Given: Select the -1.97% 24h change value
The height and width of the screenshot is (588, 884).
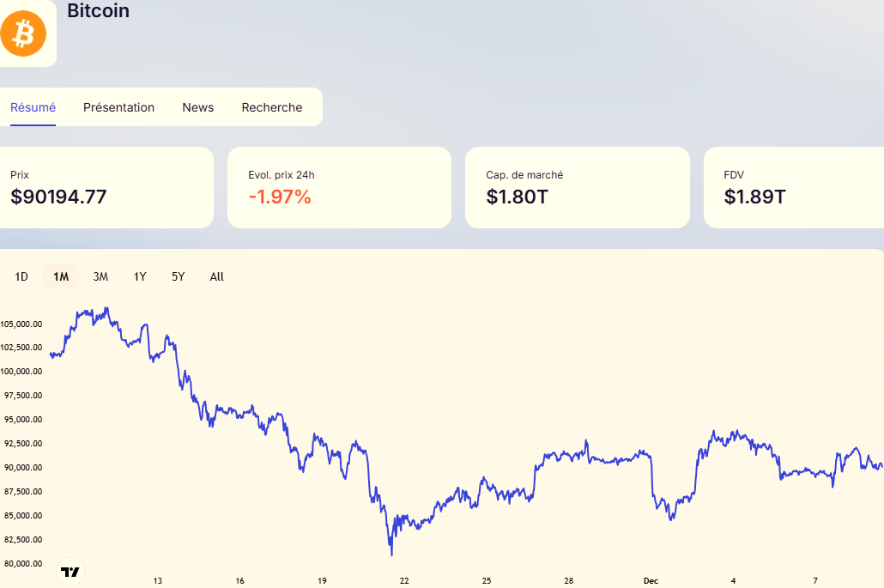Looking at the screenshot, I should (x=280, y=197).
